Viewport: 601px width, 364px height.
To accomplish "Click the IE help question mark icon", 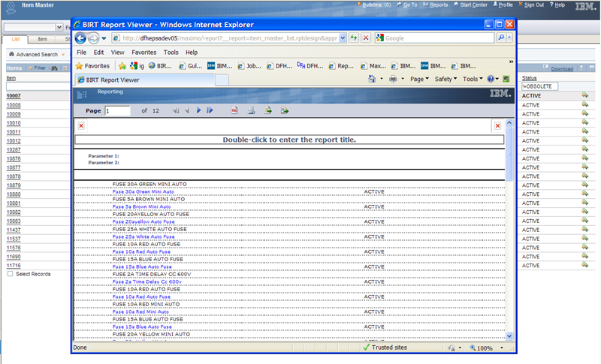I will tap(491, 79).
